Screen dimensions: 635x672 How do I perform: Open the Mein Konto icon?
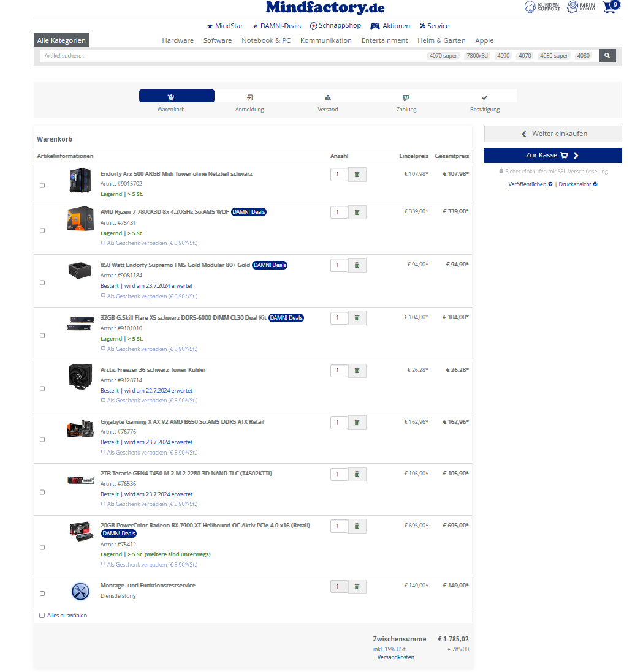[x=581, y=7]
